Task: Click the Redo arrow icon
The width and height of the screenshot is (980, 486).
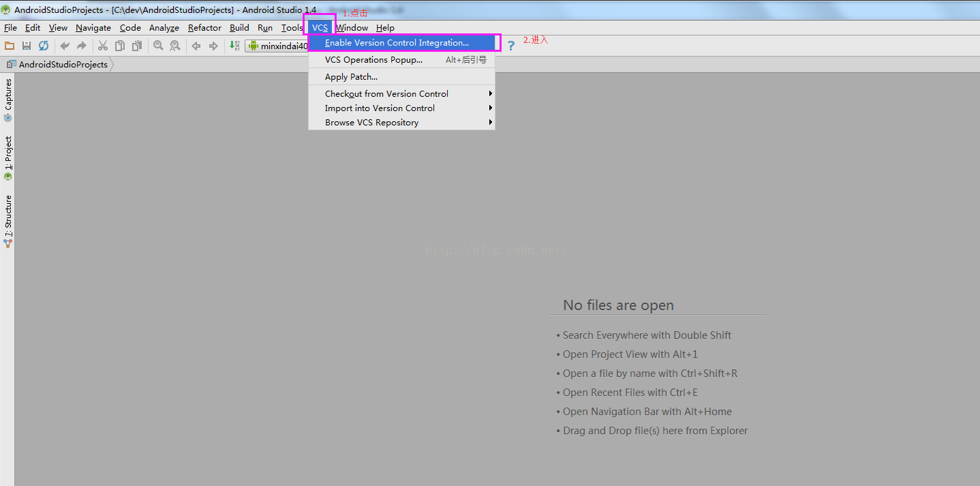Action: point(82,46)
